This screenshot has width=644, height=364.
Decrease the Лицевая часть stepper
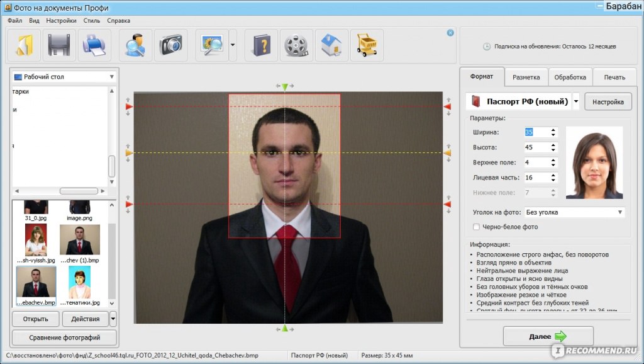click(553, 180)
